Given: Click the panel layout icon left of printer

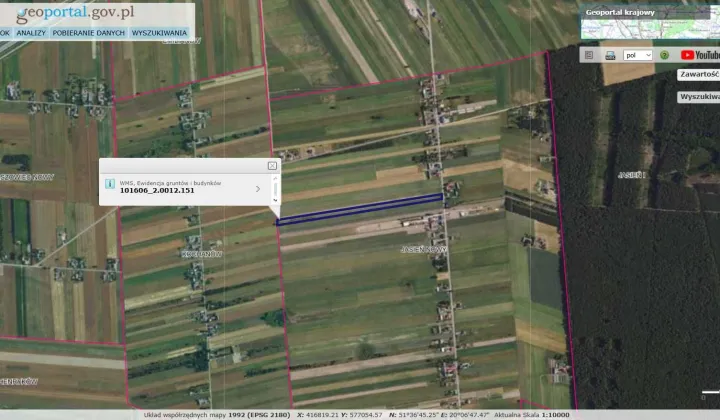Looking at the screenshot, I should (x=589, y=55).
